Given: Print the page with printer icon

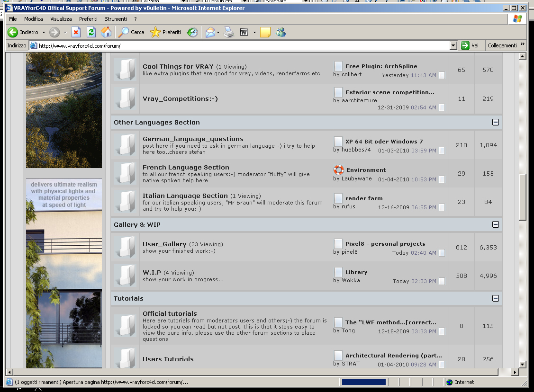Looking at the screenshot, I should pyautogui.click(x=229, y=32).
